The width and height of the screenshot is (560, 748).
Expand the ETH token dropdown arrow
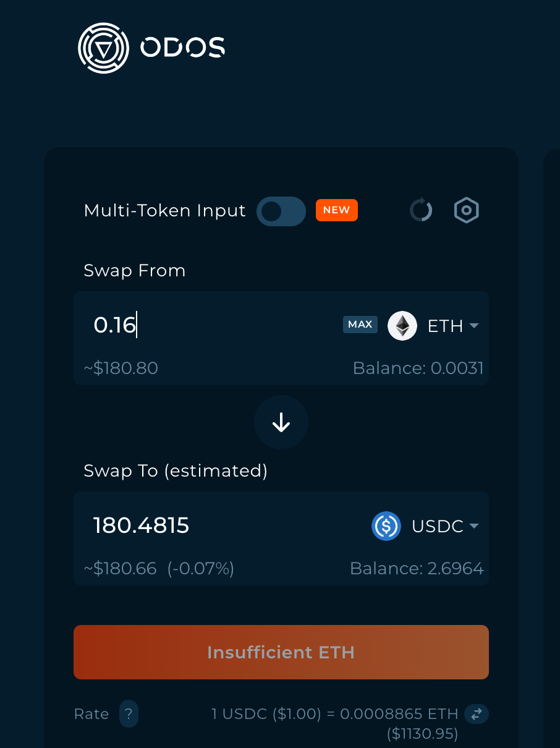point(474,326)
